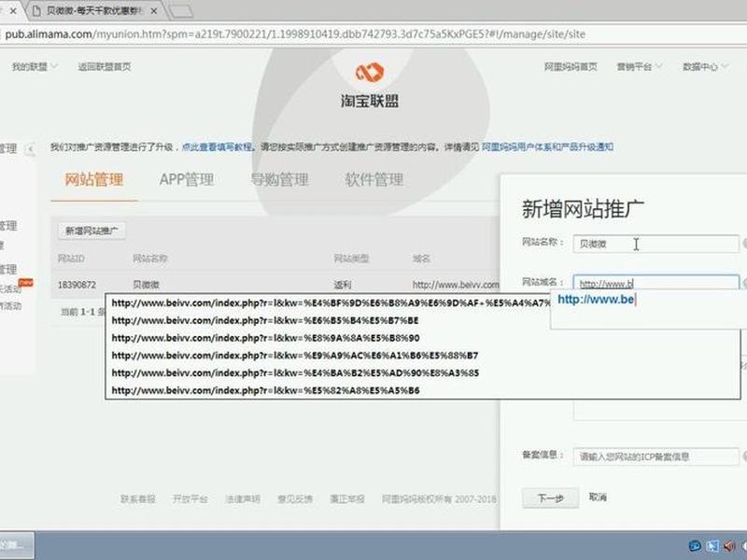This screenshot has height=560, width=747.
Task: Click the taskbar application button at left
Action: pos(15,545)
